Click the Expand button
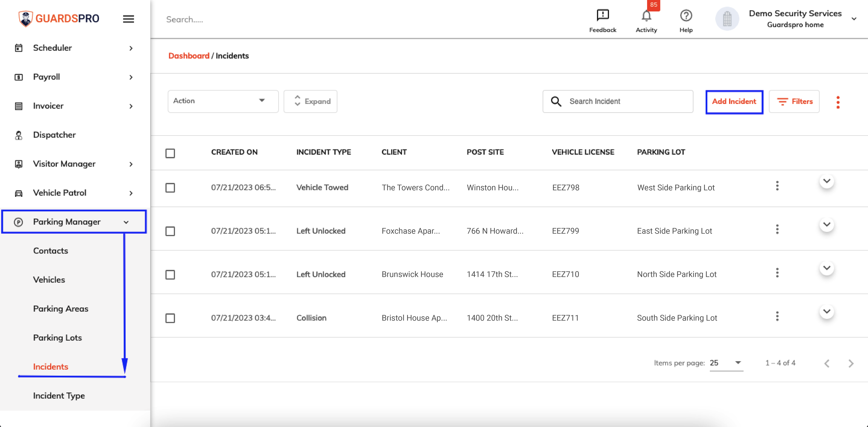This screenshot has height=427, width=868. coord(310,101)
